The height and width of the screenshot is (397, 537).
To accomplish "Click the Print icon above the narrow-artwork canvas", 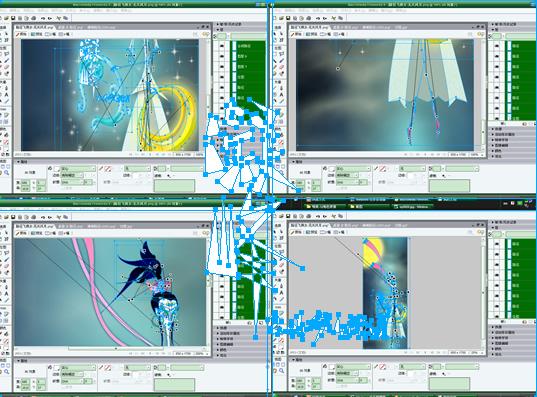I will tap(309, 216).
